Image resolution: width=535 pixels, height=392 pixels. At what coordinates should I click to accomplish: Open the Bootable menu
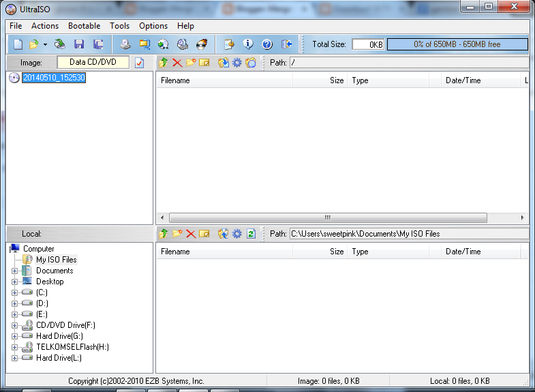tap(85, 26)
